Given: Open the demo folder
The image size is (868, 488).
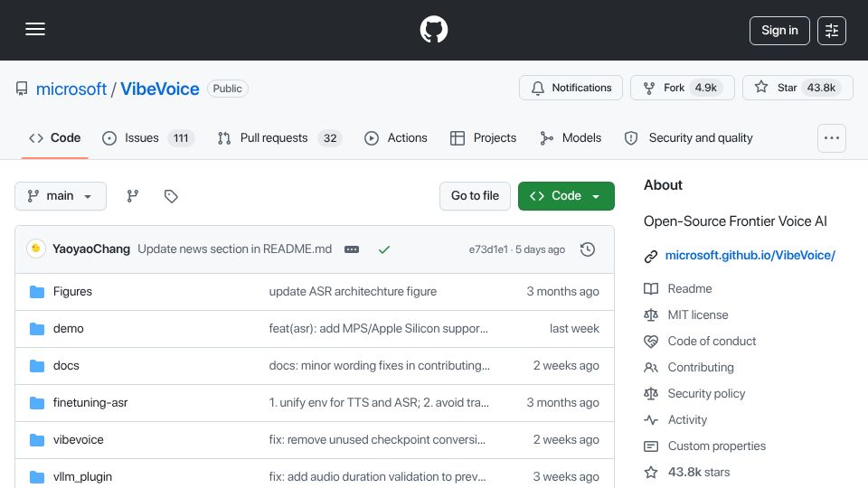Looking at the screenshot, I should click(x=68, y=329).
